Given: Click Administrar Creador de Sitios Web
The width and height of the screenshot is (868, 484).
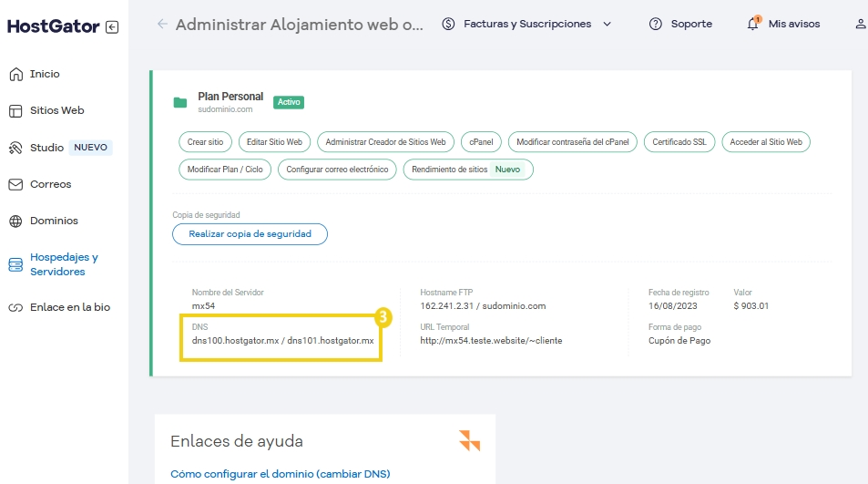Looking at the screenshot, I should tap(386, 142).
